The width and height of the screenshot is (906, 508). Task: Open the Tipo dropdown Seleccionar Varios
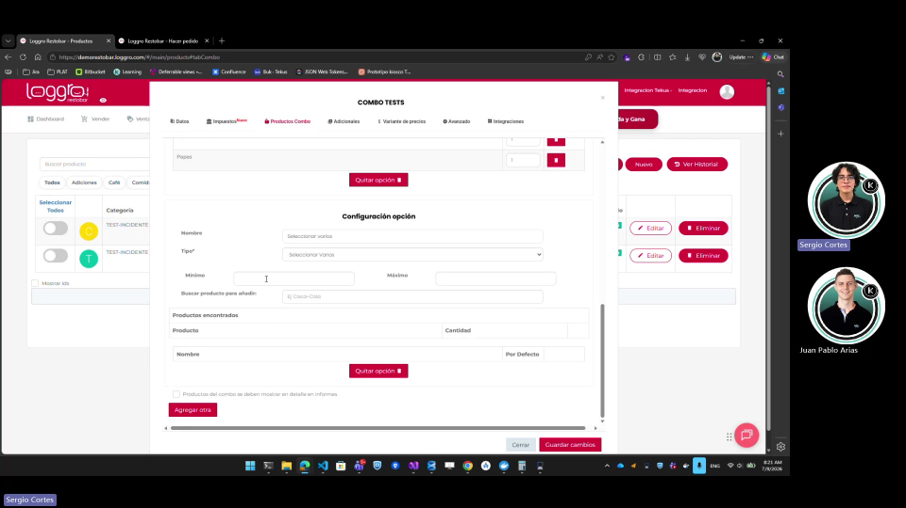[x=413, y=254]
